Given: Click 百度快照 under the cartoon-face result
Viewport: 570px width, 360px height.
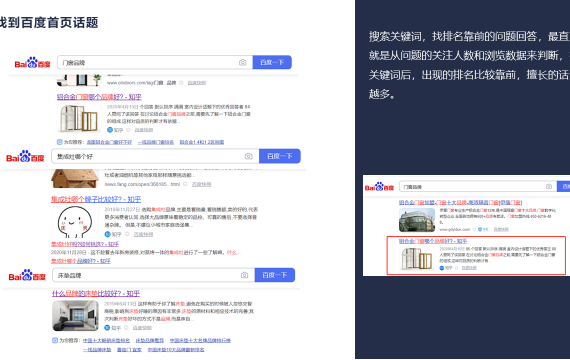Looking at the screenshot, I should tap(143, 235).
